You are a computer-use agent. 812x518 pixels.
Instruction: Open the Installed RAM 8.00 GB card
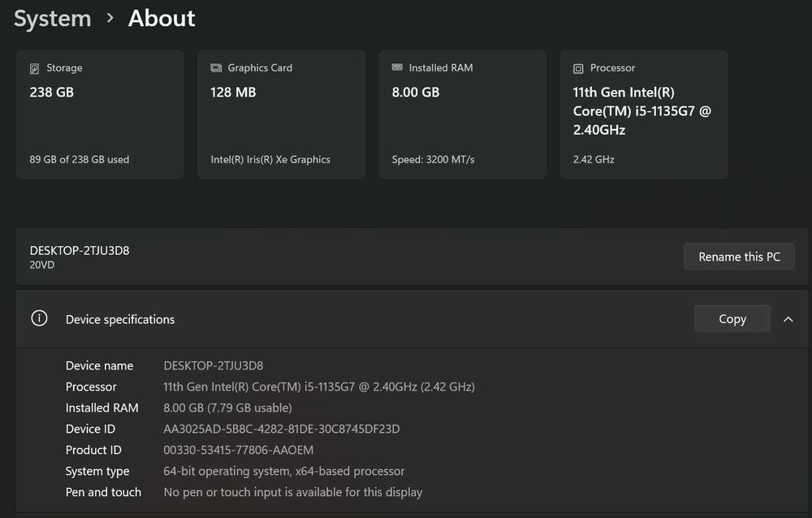click(x=462, y=114)
